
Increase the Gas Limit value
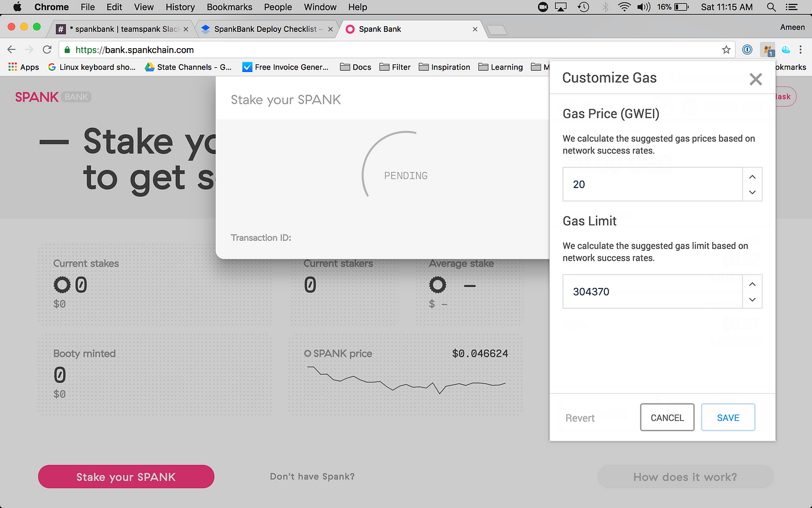click(752, 284)
